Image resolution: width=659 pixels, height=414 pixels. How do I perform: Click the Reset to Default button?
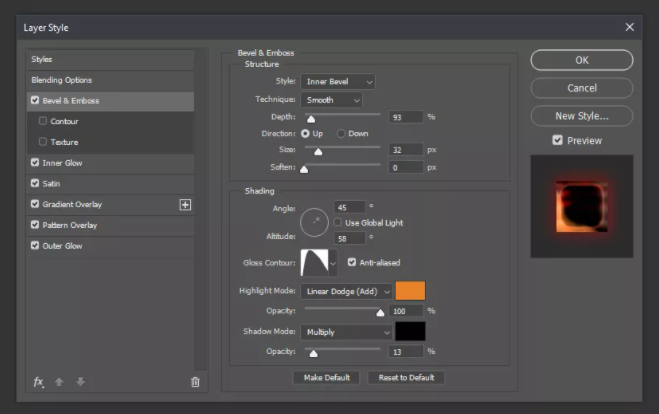[406, 377]
